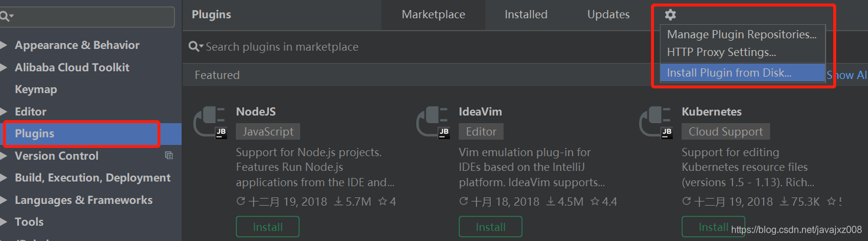
Task: Select Keymap in settings tree
Action: 36,90
